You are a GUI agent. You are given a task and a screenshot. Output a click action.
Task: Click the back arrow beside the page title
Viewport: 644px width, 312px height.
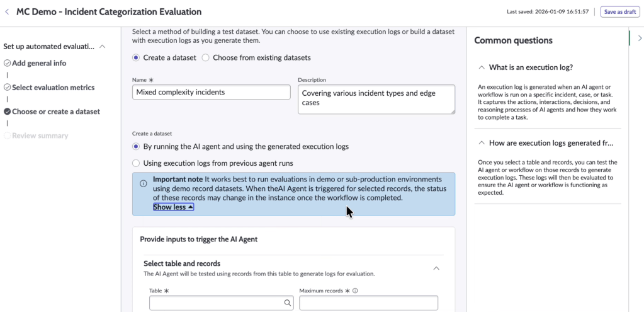coord(7,11)
